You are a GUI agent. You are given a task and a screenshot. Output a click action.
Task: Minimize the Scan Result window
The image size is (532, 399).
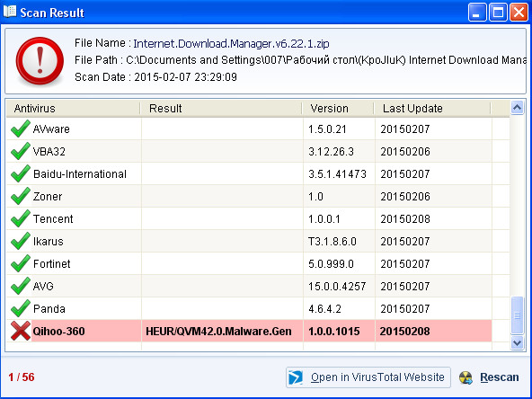click(x=477, y=13)
